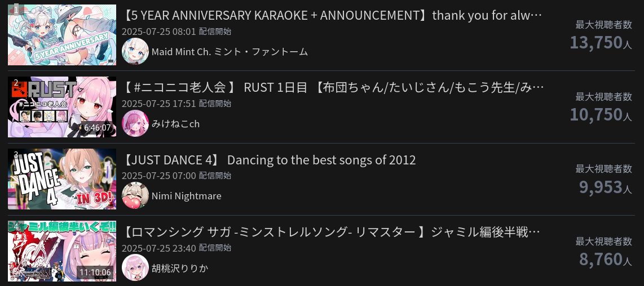Click the Nimi Nightmare channel name
This screenshot has width=644, height=286.
tap(186, 196)
